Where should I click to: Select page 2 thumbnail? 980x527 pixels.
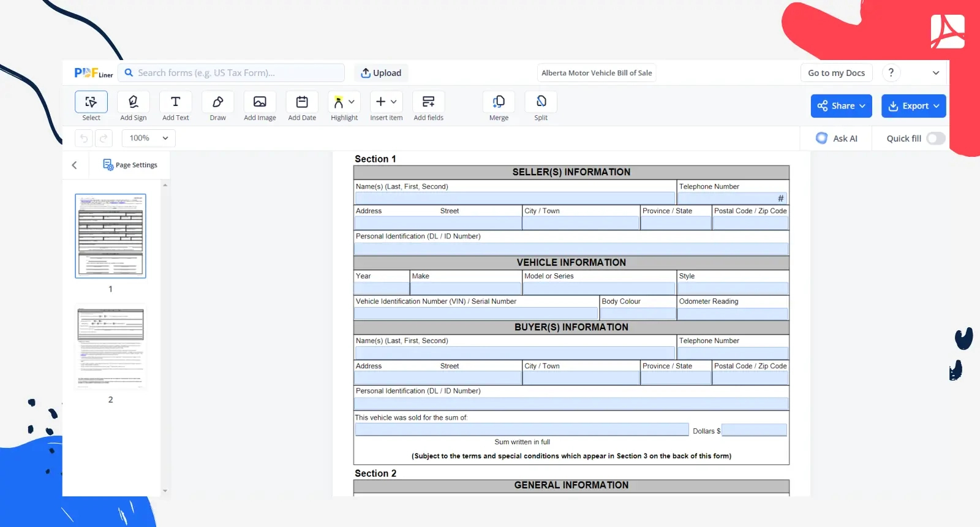click(x=110, y=347)
